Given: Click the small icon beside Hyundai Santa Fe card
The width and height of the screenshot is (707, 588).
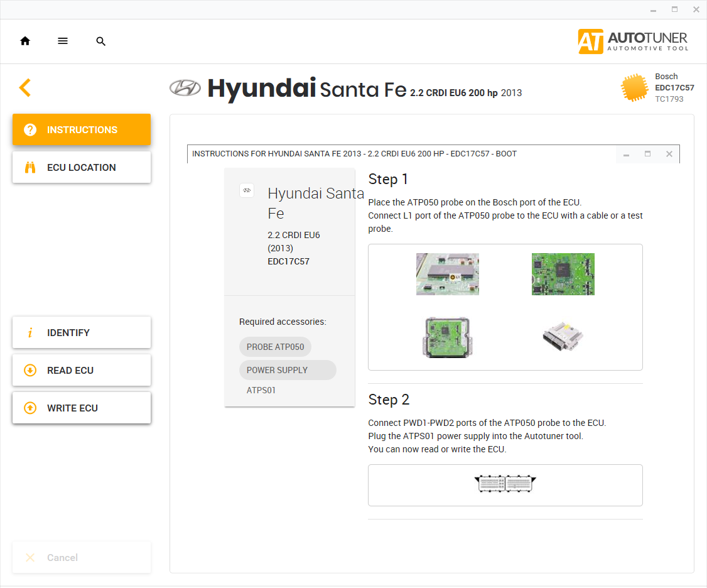Looking at the screenshot, I should (x=247, y=191).
